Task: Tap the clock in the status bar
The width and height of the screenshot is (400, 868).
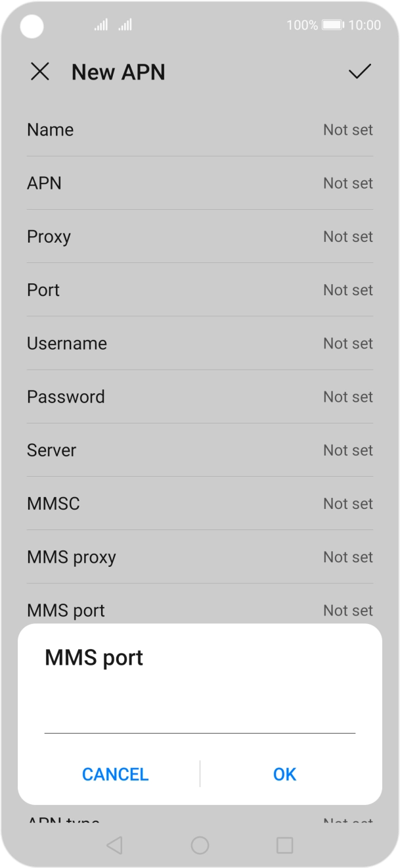Action: [365, 25]
